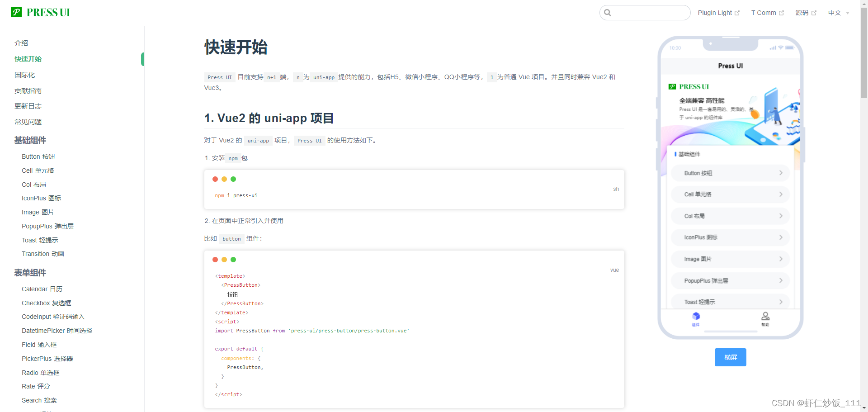The width and height of the screenshot is (868, 412).
Task: Open IconPlus 图标 in the sidebar
Action: (x=42, y=198)
